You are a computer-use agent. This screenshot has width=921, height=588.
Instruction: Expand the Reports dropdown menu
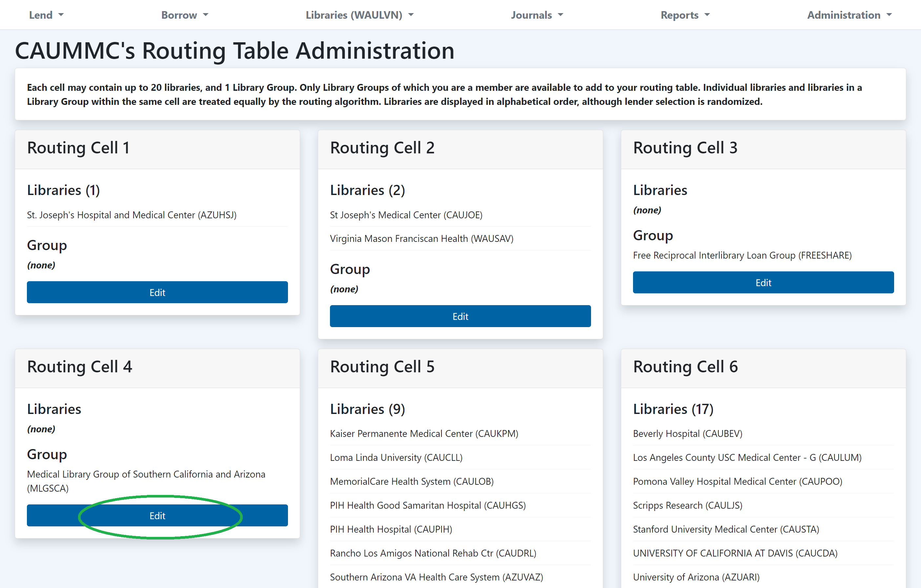tap(685, 15)
